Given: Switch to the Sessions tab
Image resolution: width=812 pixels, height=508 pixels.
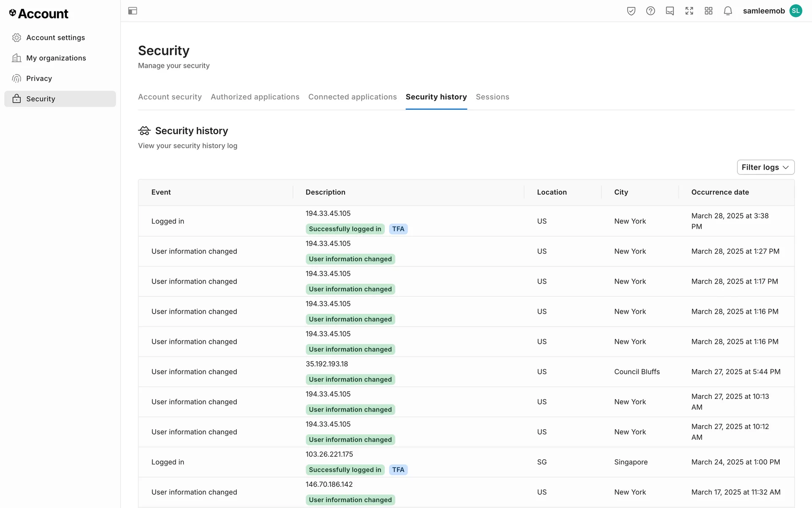Looking at the screenshot, I should 492,97.
